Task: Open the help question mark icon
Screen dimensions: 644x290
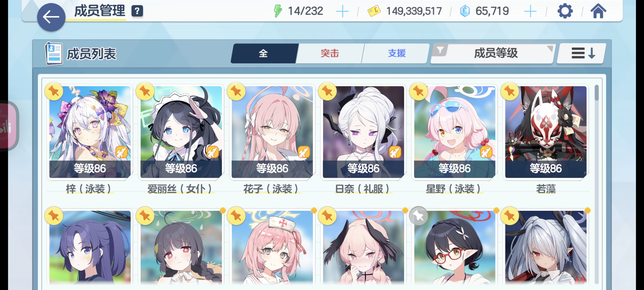Action: (x=137, y=11)
